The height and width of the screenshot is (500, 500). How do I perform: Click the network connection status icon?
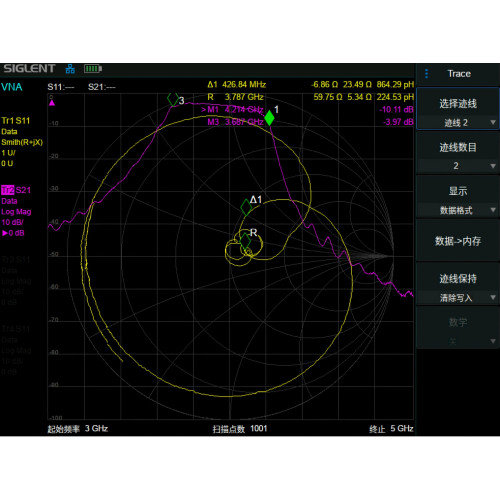pos(70,69)
